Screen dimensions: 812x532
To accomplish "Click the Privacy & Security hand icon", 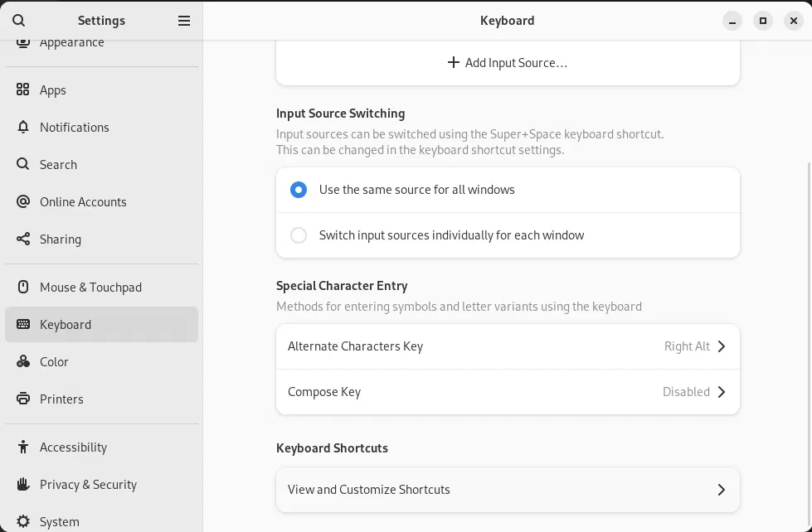I will [22, 484].
